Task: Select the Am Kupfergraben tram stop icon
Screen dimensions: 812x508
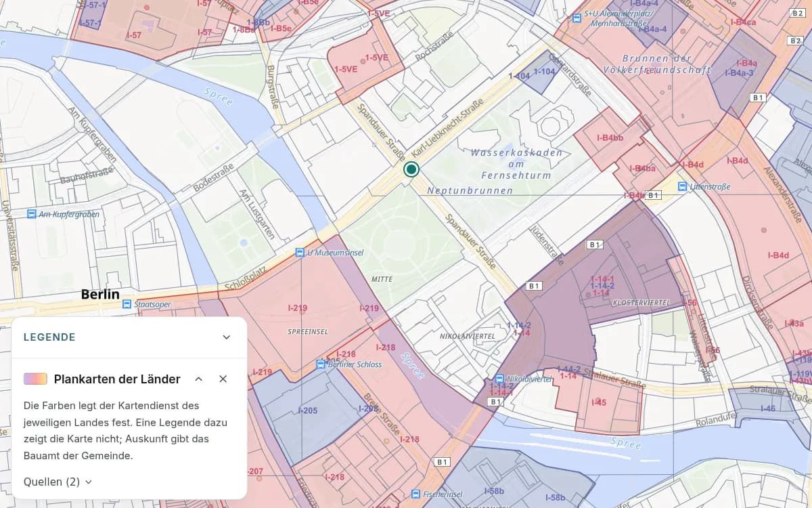Action: coord(31,214)
